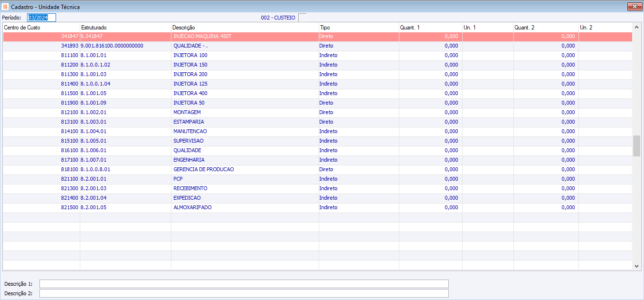Click cost center 811100 cell
Screen dimensions: 644x300
click(x=41, y=56)
